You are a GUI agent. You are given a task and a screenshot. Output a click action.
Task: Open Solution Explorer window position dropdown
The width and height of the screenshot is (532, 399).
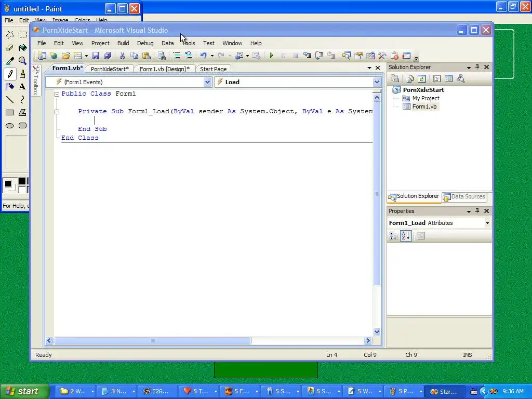pos(469,67)
